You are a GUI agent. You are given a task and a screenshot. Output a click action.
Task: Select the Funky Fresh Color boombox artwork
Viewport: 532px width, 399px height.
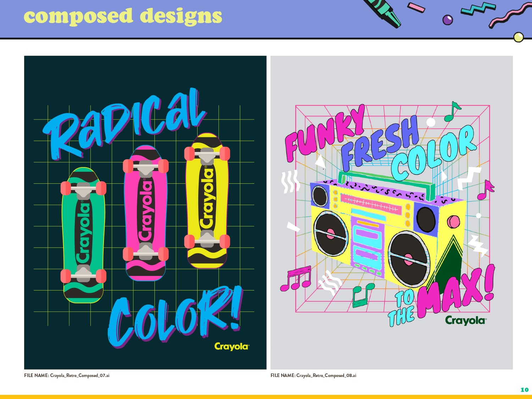click(x=392, y=212)
